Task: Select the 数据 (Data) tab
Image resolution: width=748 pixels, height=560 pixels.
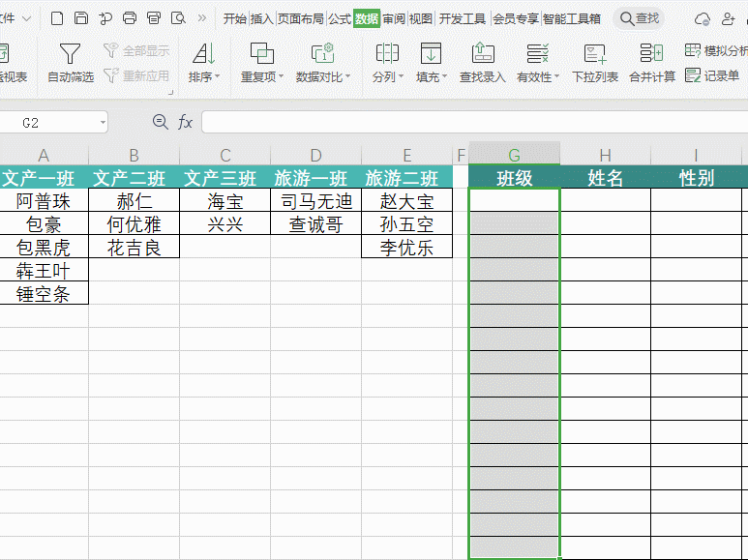Action: (x=367, y=18)
